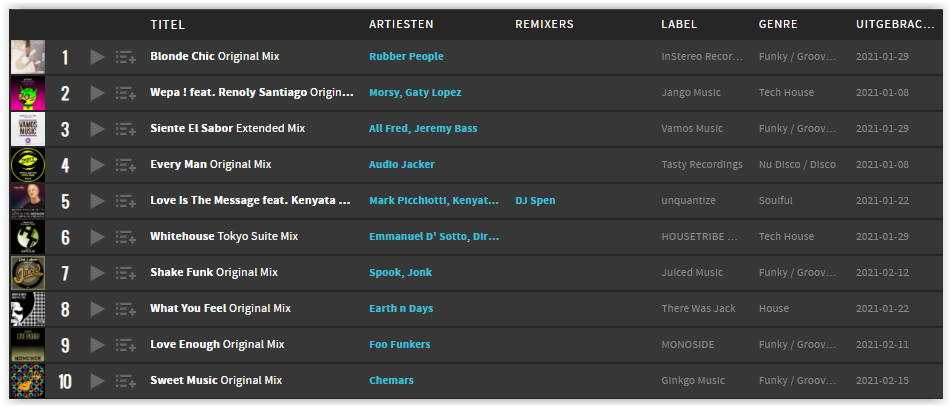Screen dimensions: 951x407
Task: Select the Nu Disco / Disco genre
Action: [797, 164]
